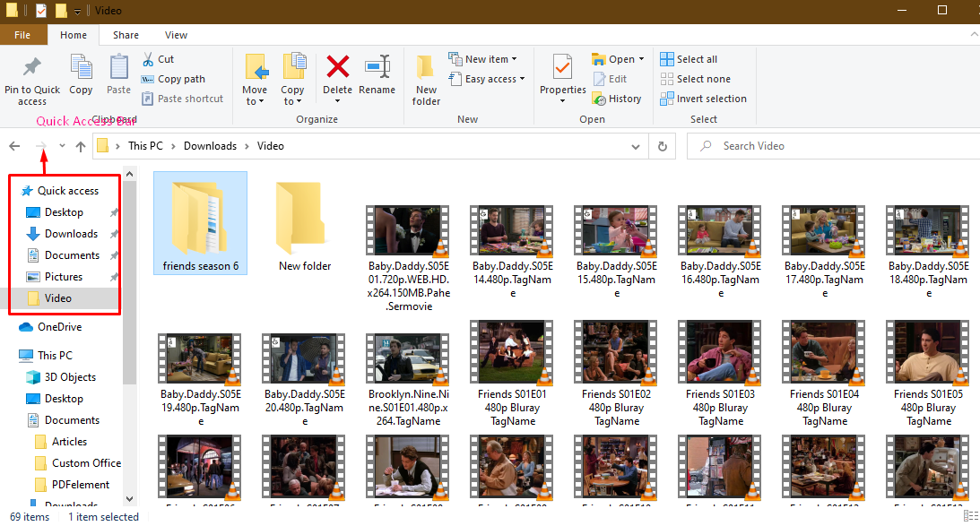The image size is (980, 526).
Task: Go up one folder level
Action: click(x=81, y=146)
